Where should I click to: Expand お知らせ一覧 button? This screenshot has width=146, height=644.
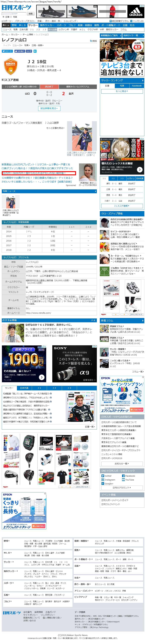pyautogui.click(x=122, y=463)
